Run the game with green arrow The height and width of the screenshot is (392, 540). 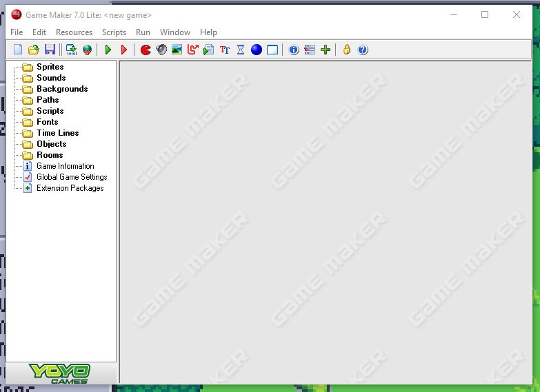[108, 50]
